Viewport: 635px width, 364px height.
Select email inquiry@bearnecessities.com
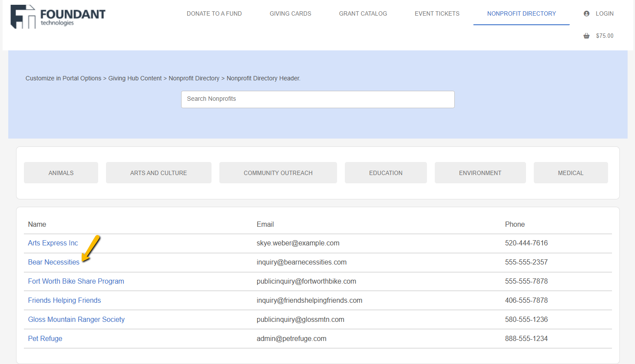(301, 262)
